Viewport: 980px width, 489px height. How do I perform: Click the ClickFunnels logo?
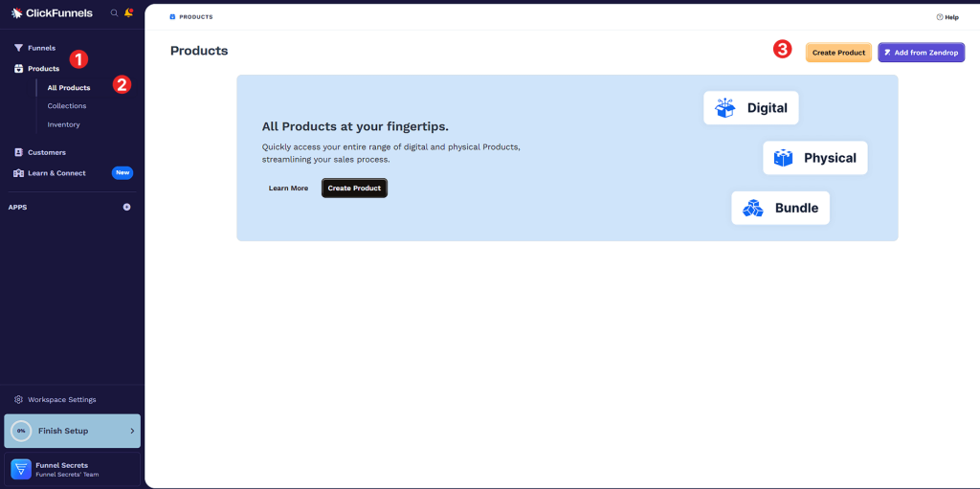[52, 12]
